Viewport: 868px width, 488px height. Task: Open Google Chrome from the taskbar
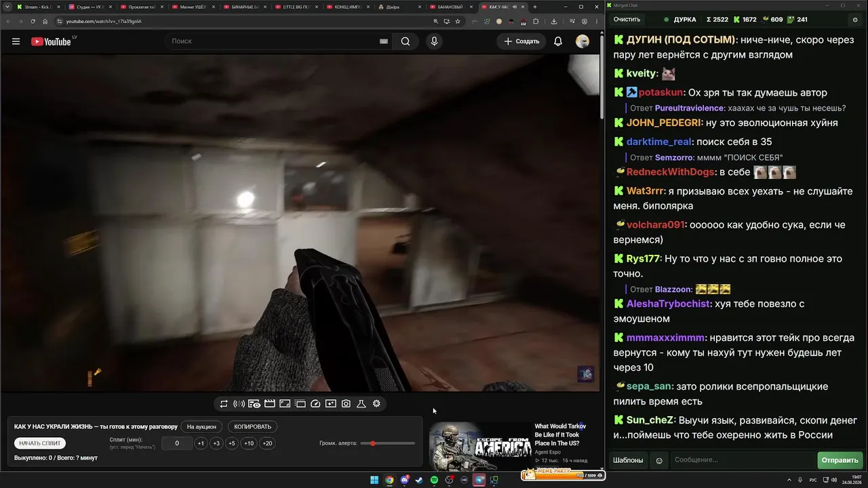[389, 481]
